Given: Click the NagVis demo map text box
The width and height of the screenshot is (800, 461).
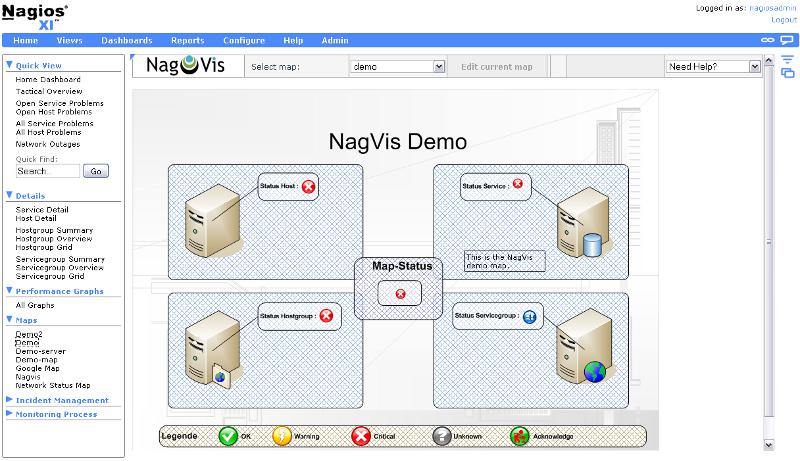Looking at the screenshot, I should click(505, 261).
